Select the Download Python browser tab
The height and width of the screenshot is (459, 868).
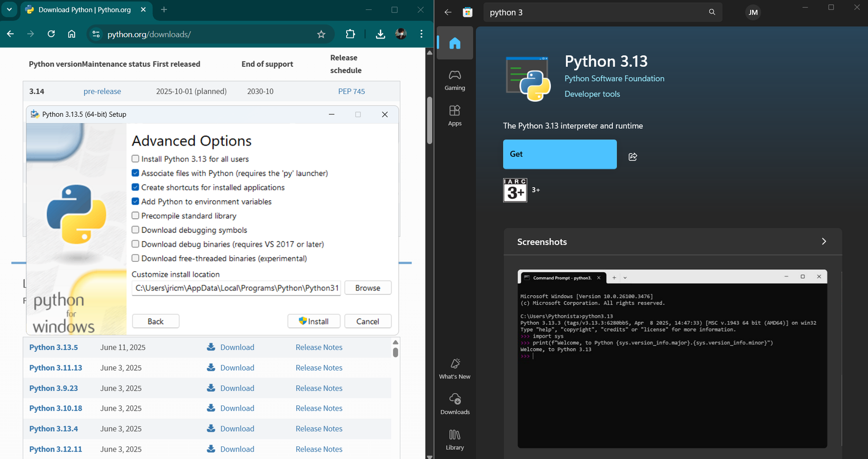coord(84,9)
